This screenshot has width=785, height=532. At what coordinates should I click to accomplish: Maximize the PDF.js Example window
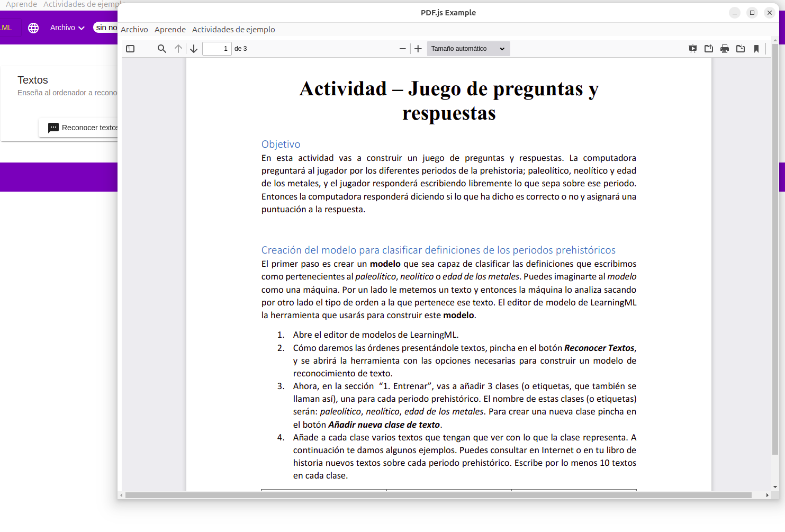(752, 13)
